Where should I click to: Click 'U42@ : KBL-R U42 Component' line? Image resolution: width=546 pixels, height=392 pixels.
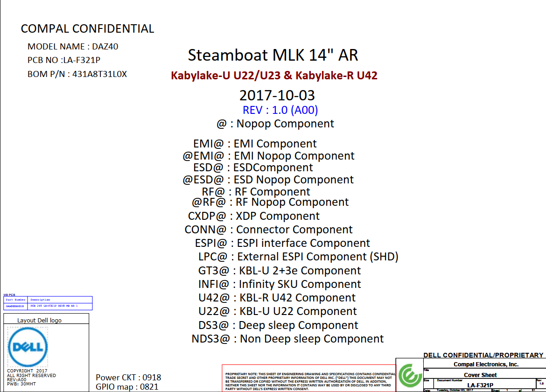277,298
